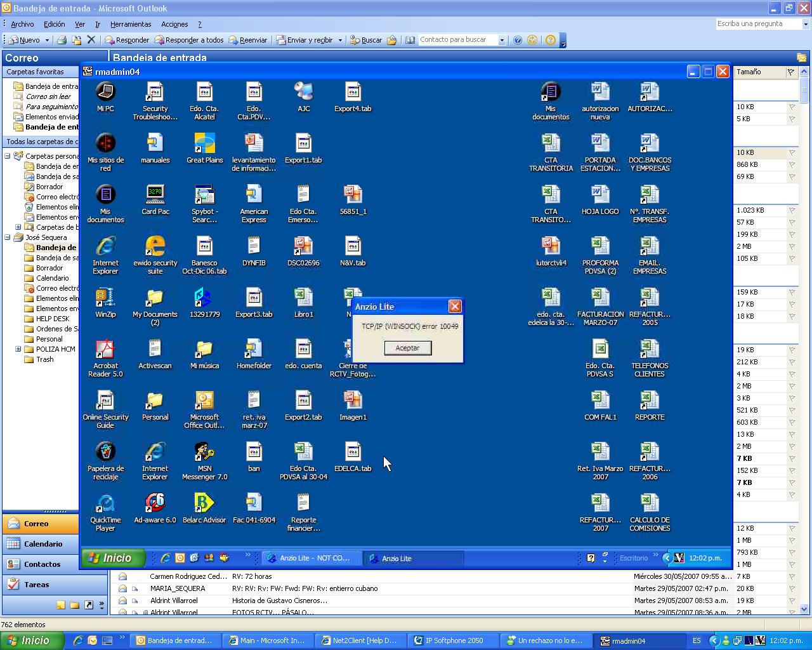Screen dimensions: 812x650
Task: Select the HOJA LOGO Word document icon
Action: [x=600, y=200]
